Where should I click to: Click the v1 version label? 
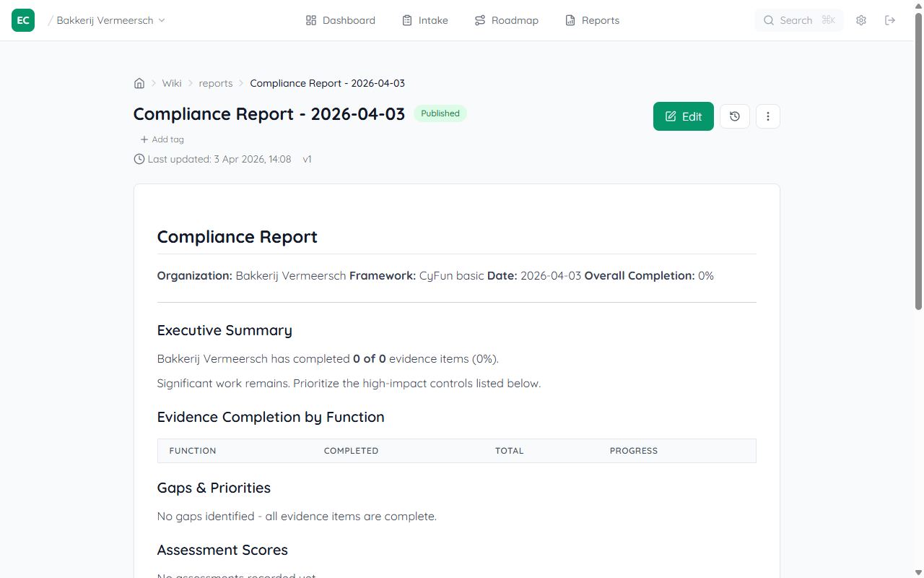(307, 159)
